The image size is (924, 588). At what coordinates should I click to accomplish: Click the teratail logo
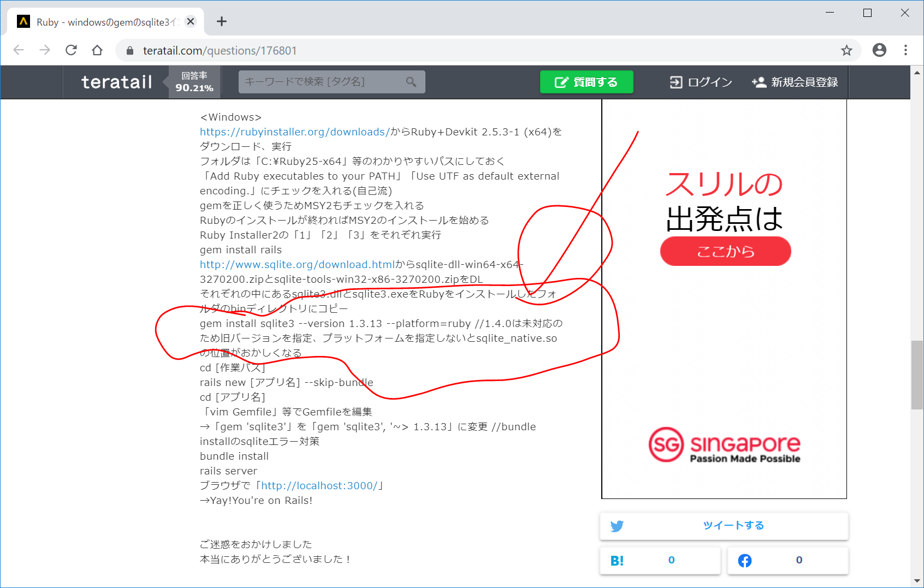(117, 82)
